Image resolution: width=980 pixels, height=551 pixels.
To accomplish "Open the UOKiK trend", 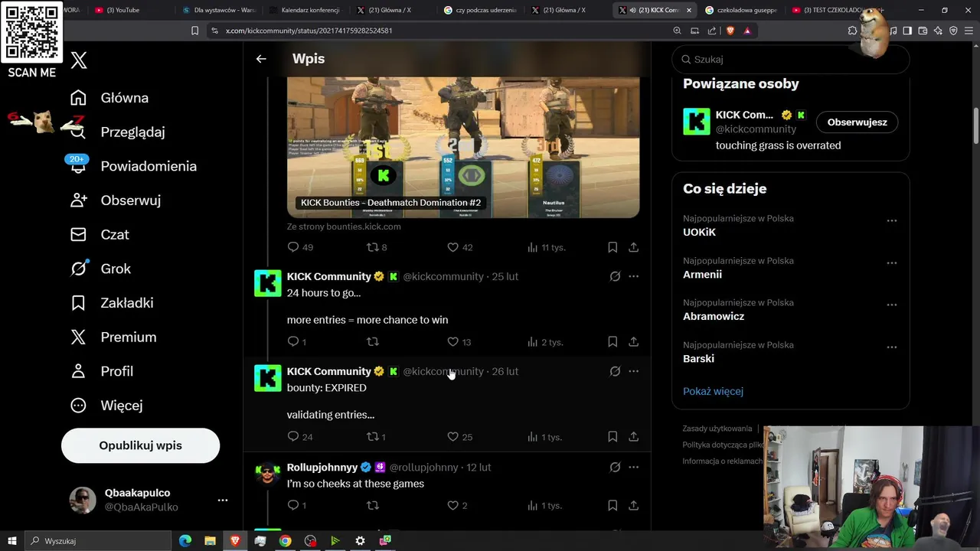I will [699, 232].
